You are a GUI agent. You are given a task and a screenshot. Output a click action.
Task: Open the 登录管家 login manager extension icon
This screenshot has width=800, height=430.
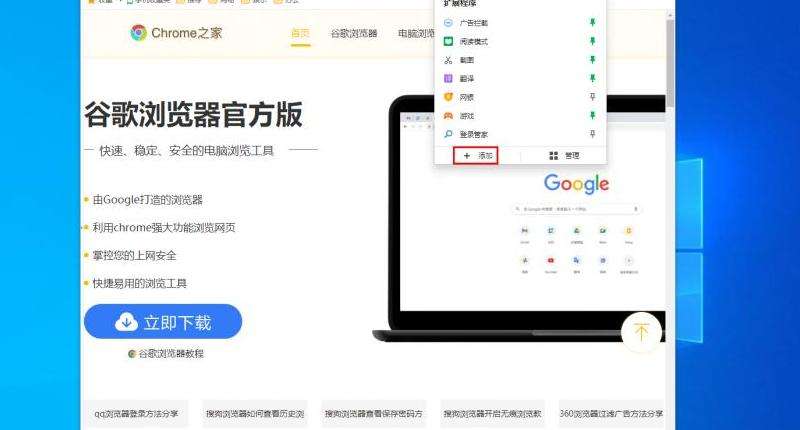pos(448,134)
